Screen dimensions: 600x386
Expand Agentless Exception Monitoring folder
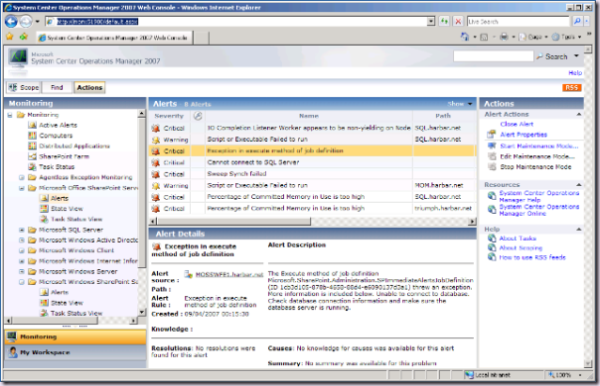point(21,178)
